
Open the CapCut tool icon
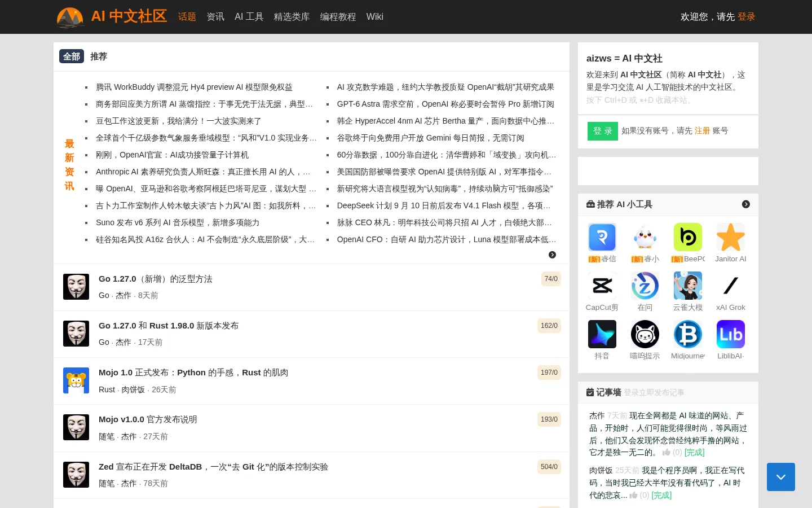pos(602,286)
